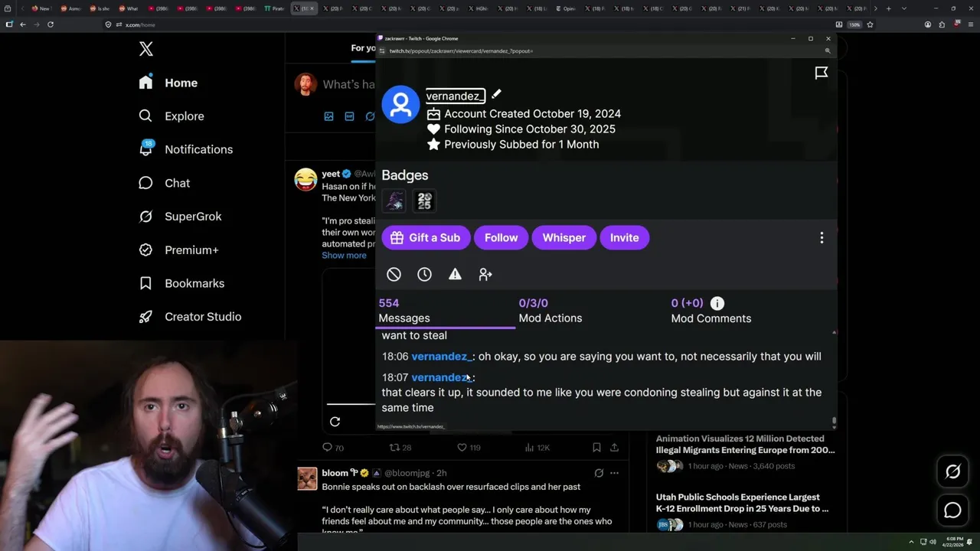Click the GIF icon in X composer

(349, 116)
